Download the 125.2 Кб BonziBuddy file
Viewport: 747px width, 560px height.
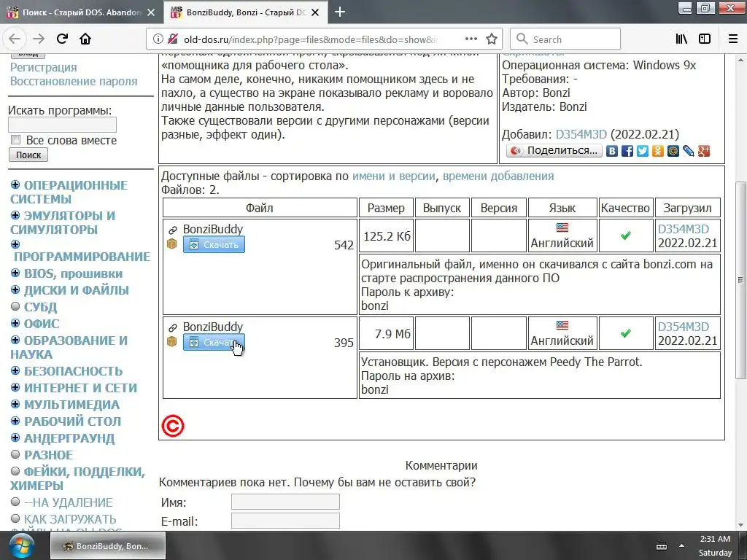click(214, 244)
